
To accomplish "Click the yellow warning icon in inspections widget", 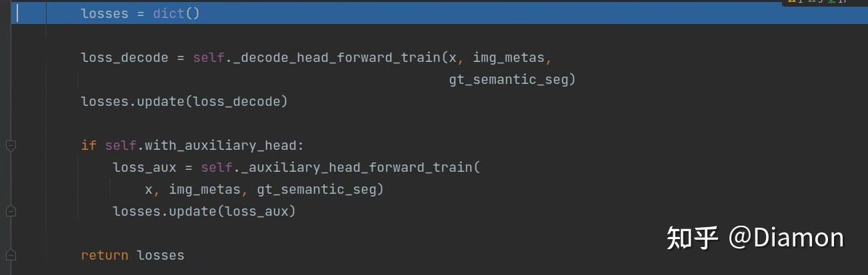I will click(x=791, y=1).
